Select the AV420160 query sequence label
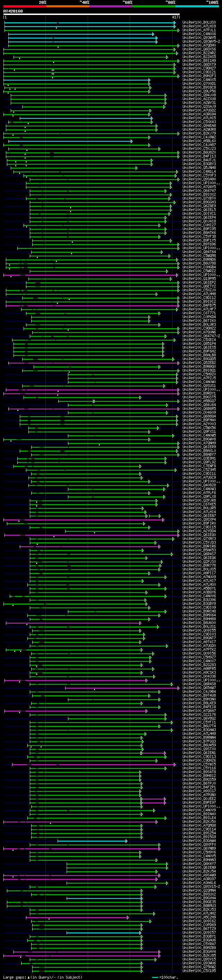This screenshot has width=222, height=980. 13,11
